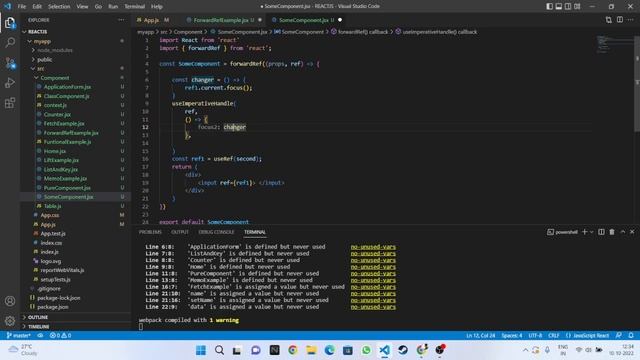The width and height of the screenshot is (640, 360).
Task: Maximize the panel size chevron
Action: point(622,232)
